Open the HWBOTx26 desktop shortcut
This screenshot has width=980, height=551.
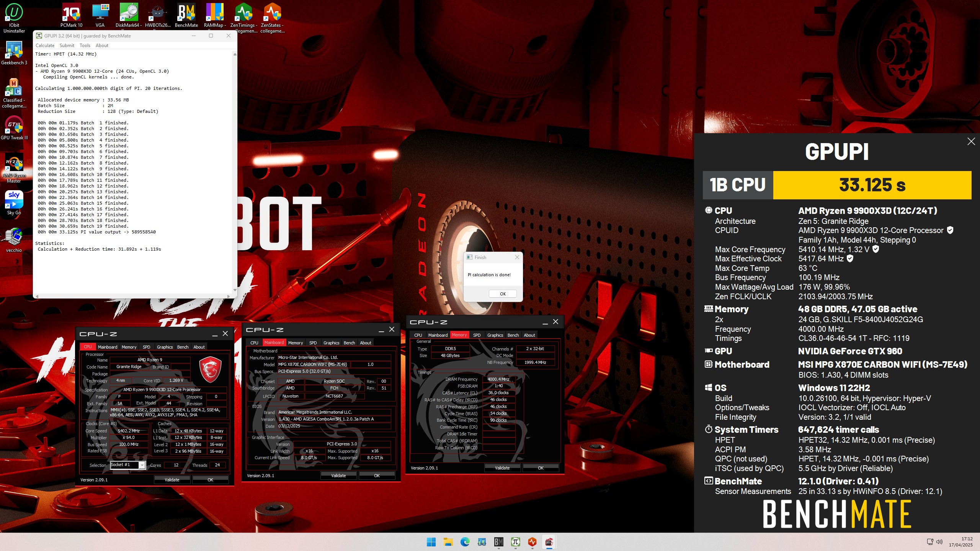(x=158, y=15)
